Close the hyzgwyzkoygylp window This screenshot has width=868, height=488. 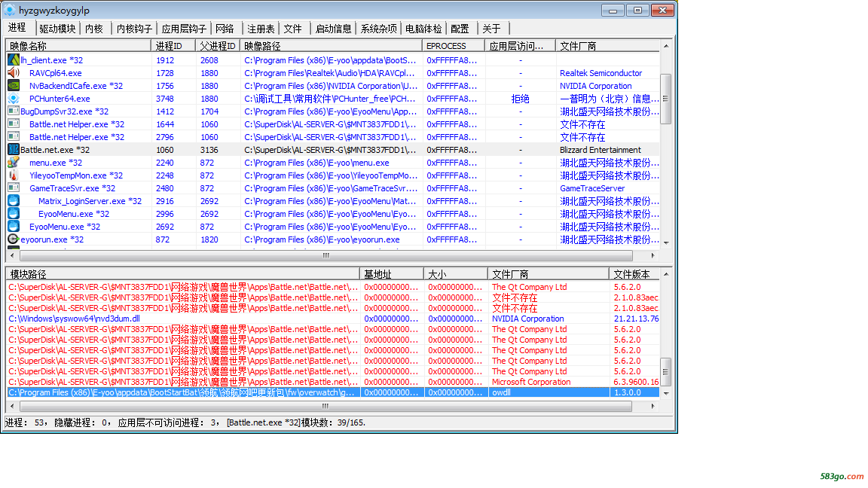click(x=662, y=10)
